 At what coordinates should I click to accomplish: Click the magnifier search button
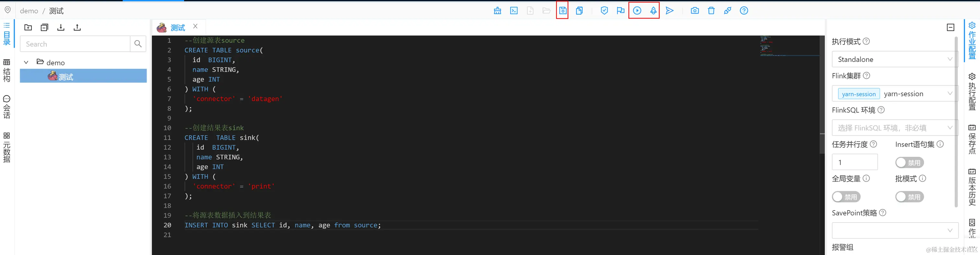point(138,44)
